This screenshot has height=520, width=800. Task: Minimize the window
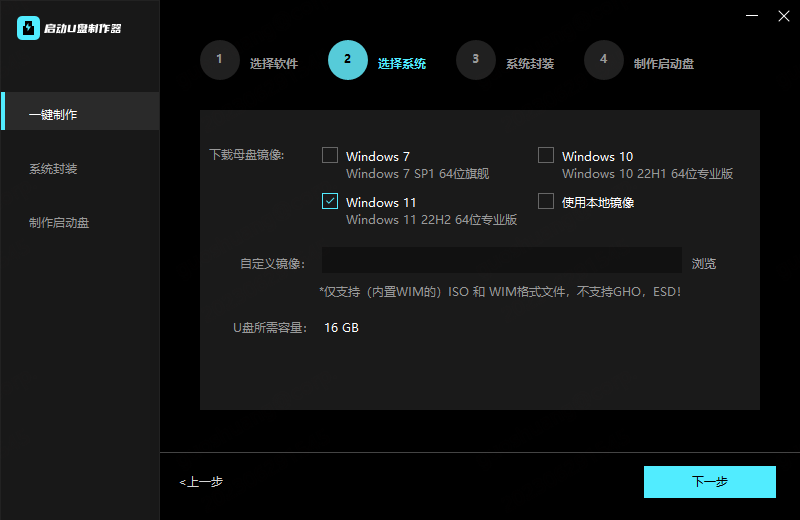(747, 17)
